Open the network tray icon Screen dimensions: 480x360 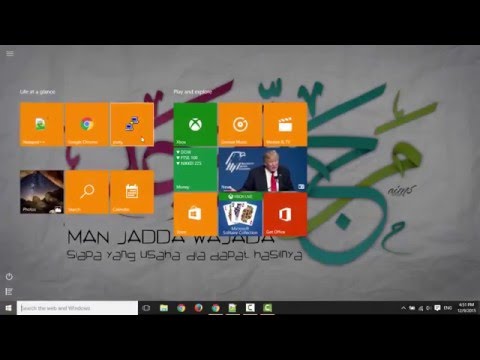tap(421, 308)
